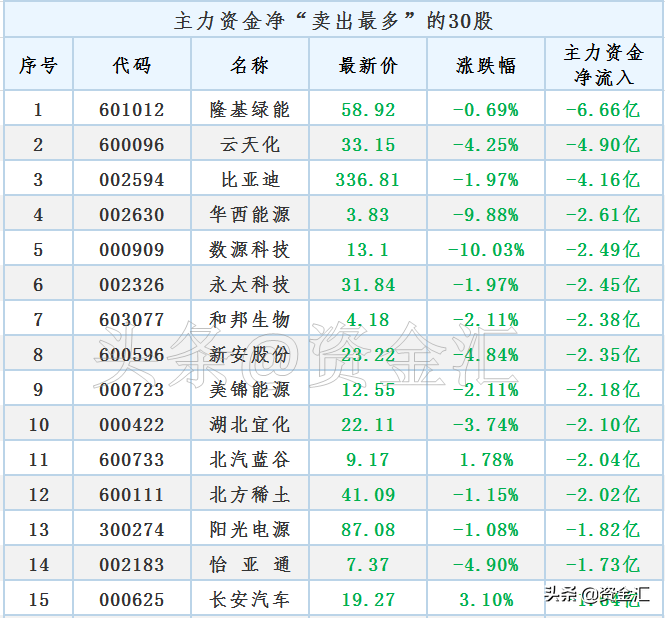The width and height of the screenshot is (665, 618).
Task: Click stock name 比亚迪
Action: (x=250, y=180)
